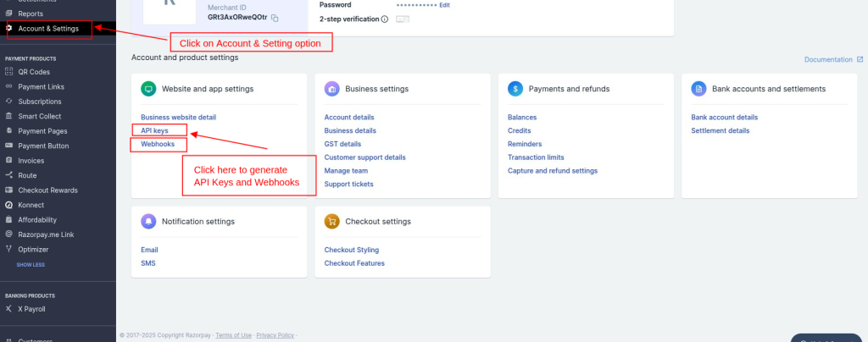Viewport: 868px width, 342px height.
Task: Click the Checkout Rewards sidebar icon
Action: tap(8, 190)
